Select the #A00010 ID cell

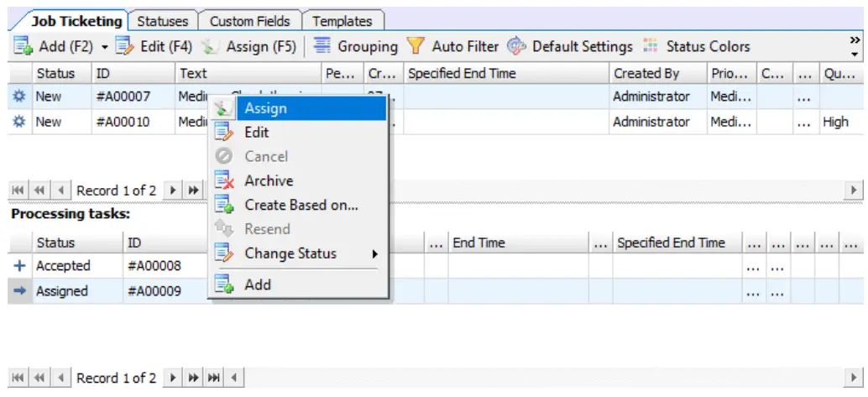click(133, 122)
